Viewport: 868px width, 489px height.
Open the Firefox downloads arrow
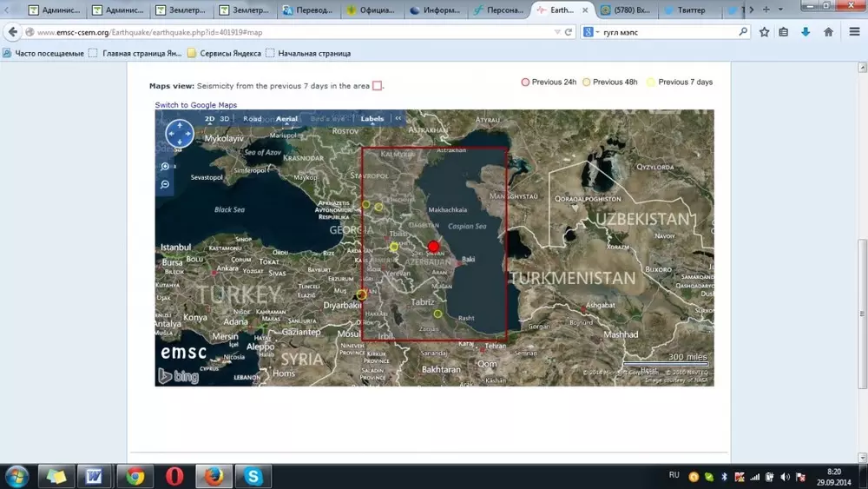(x=806, y=32)
